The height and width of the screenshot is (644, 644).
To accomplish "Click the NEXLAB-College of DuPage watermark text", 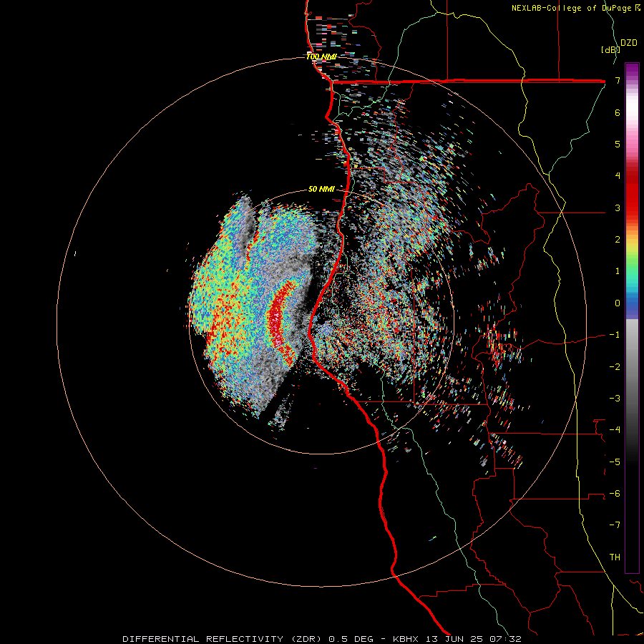I will (x=572, y=8).
